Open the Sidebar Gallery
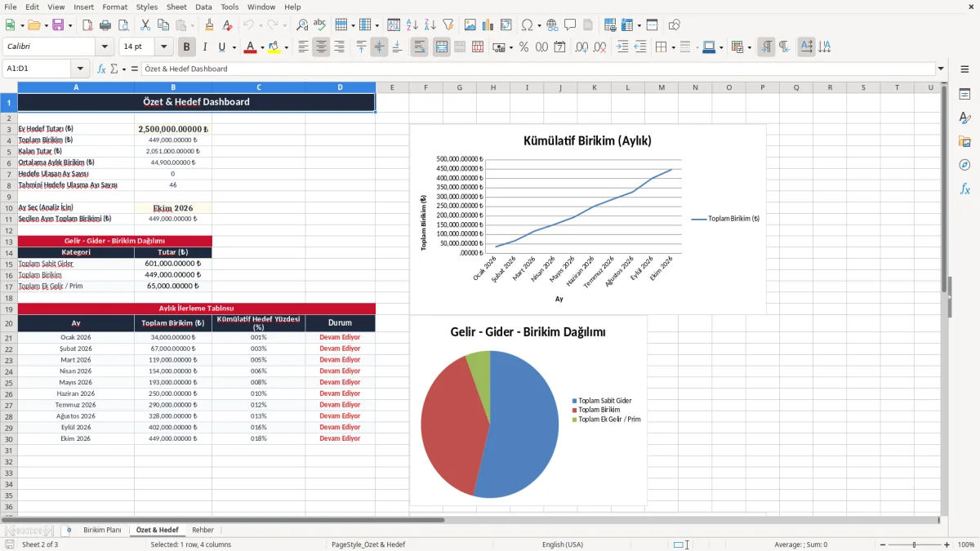This screenshot has height=551, width=980. pos(964,142)
